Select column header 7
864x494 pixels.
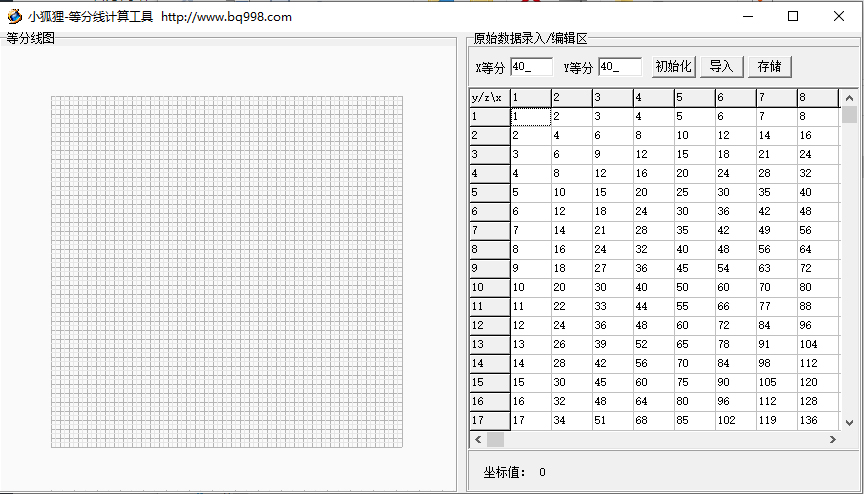tap(777, 97)
